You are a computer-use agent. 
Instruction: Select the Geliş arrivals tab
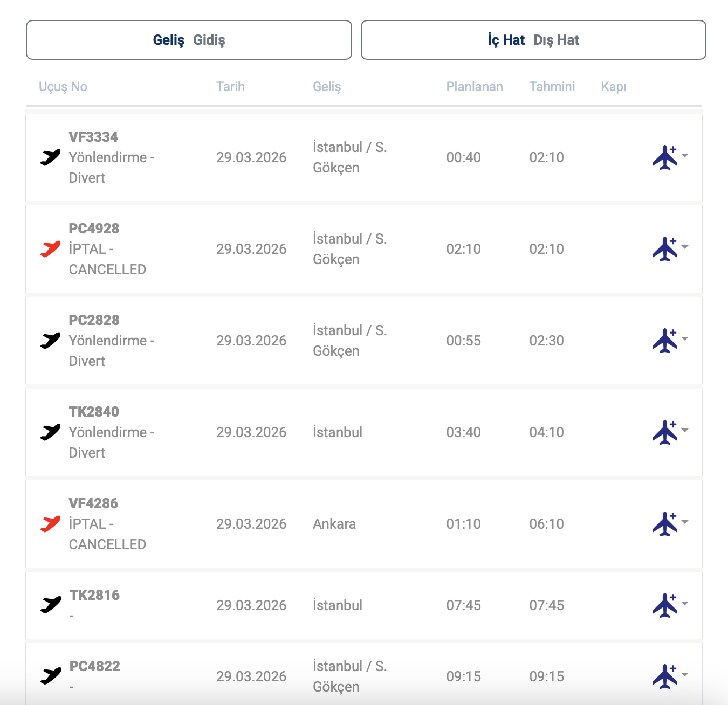point(168,40)
